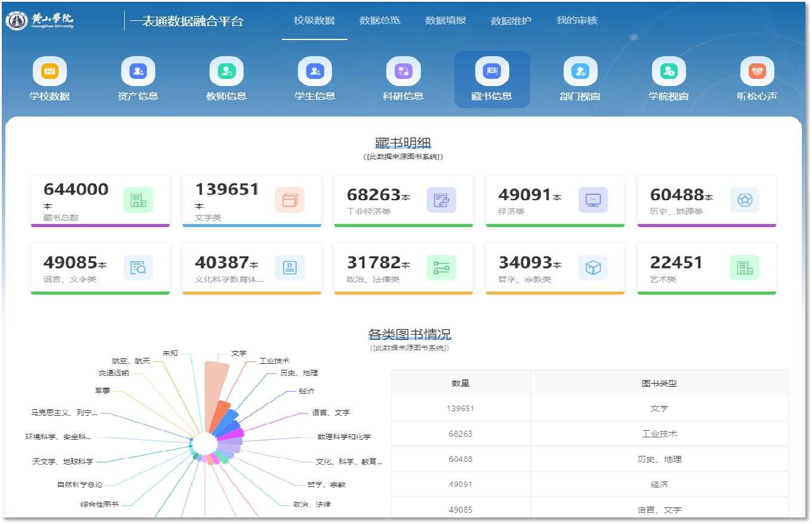Click the 环境科学、安全科 chart label

click(x=59, y=437)
